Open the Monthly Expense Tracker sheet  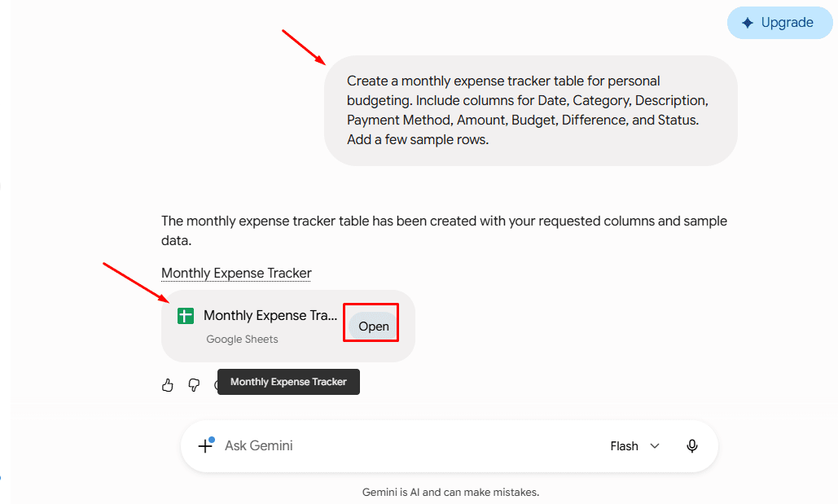tap(373, 326)
